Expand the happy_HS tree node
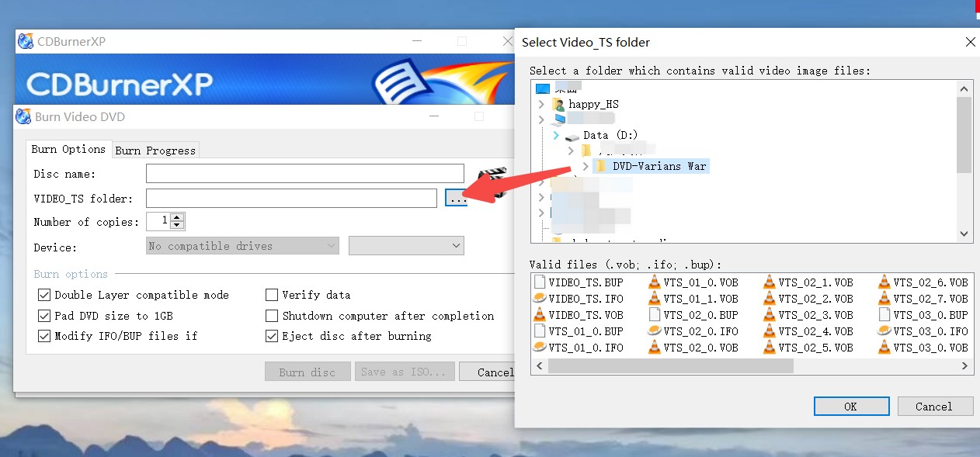 [x=541, y=104]
